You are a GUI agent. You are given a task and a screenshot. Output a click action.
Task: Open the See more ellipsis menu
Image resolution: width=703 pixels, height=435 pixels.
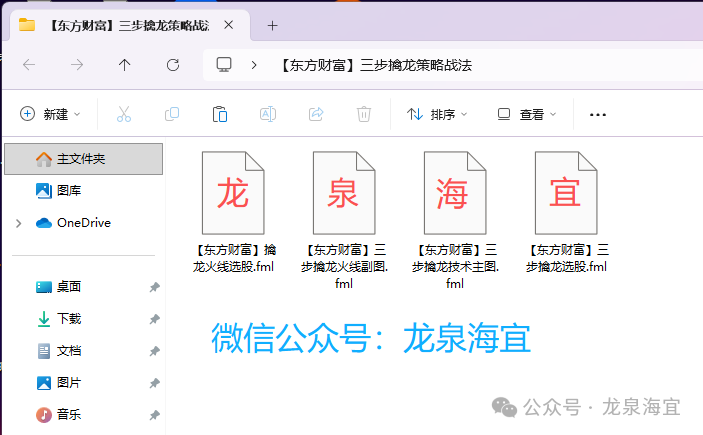598,115
